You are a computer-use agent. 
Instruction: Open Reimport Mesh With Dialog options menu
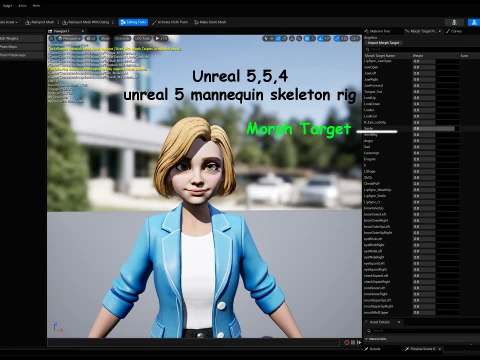pyautogui.click(x=113, y=22)
